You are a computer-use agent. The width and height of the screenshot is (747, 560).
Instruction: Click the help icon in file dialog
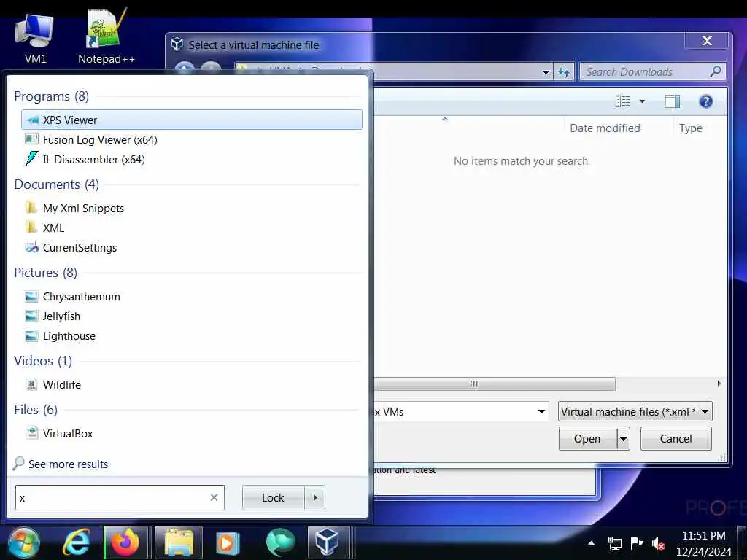[706, 101]
